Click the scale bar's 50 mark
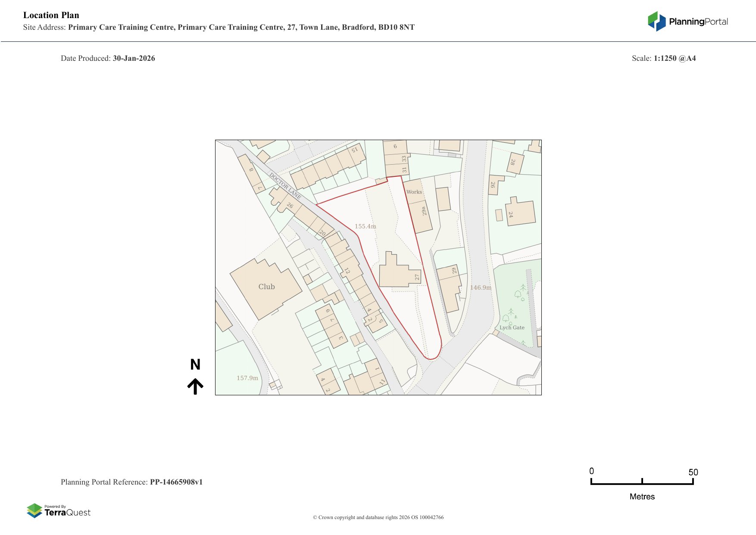Screen dimensions: 756x535 coord(693,472)
